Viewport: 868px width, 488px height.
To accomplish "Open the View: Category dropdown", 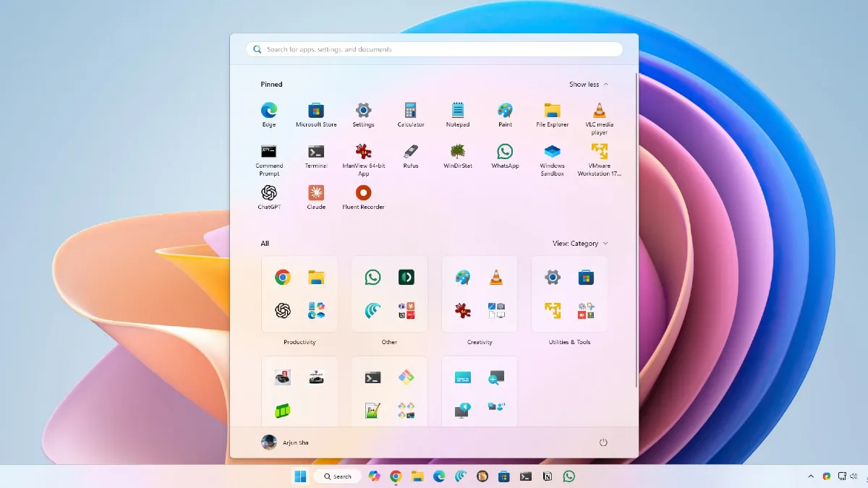I will pyautogui.click(x=576, y=244).
